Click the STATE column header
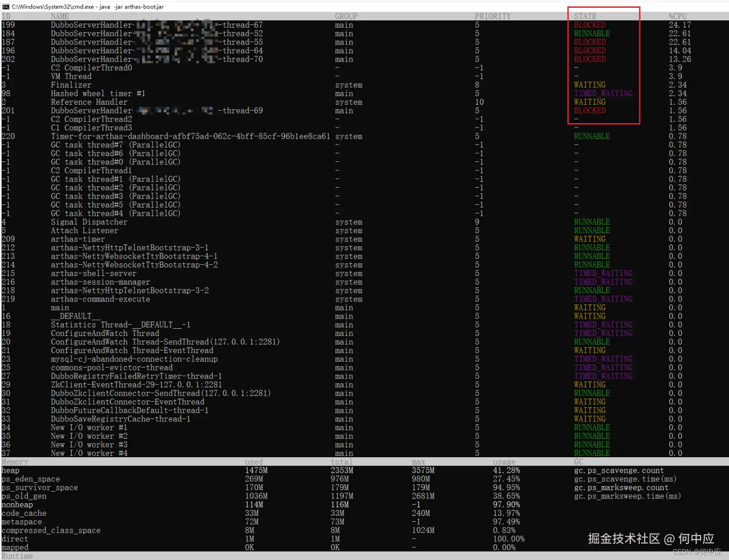The image size is (729, 560). coord(585,16)
